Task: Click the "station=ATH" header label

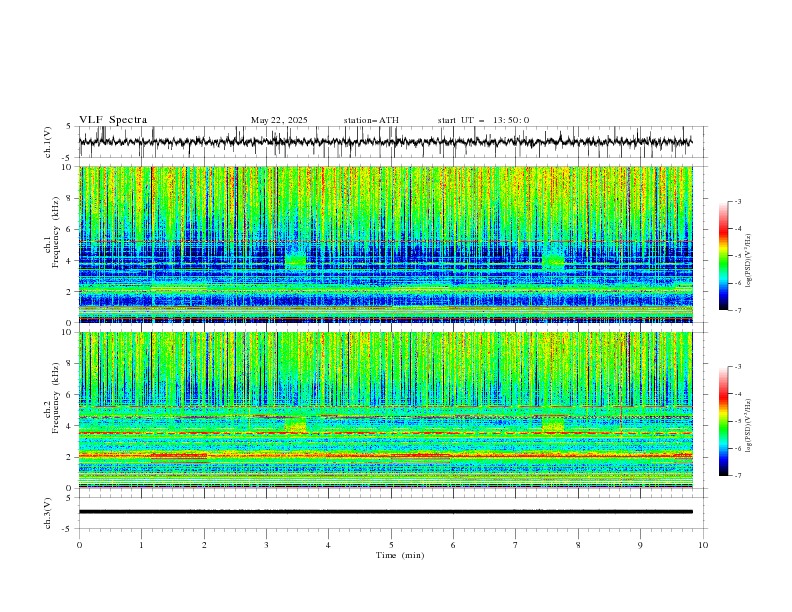Action: (371, 120)
